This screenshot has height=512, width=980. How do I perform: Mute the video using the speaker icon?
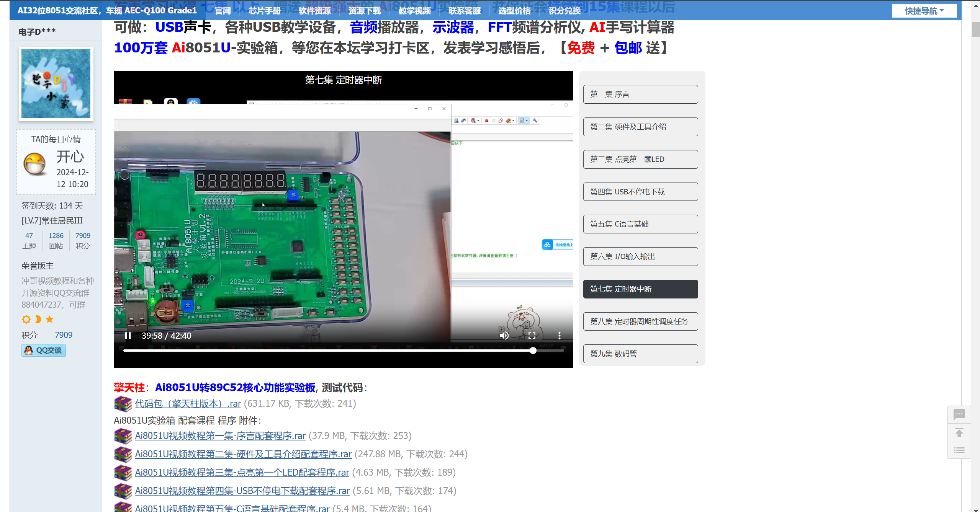point(504,336)
